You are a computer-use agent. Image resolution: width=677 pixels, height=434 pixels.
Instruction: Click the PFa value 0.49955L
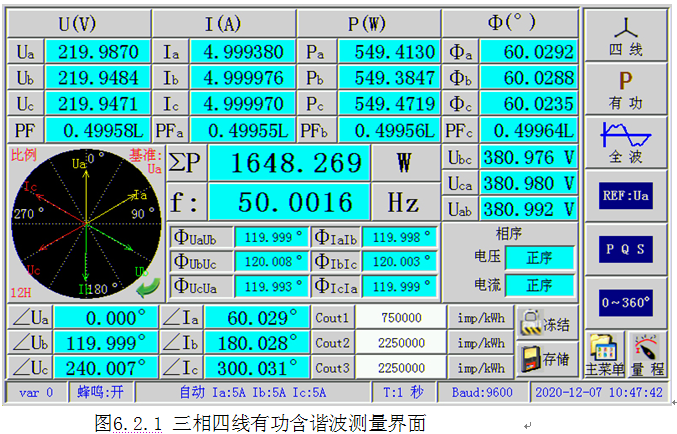(243, 130)
